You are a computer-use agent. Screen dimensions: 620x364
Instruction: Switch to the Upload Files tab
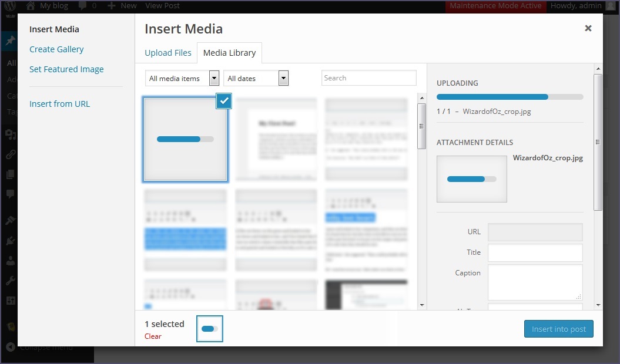[168, 53]
